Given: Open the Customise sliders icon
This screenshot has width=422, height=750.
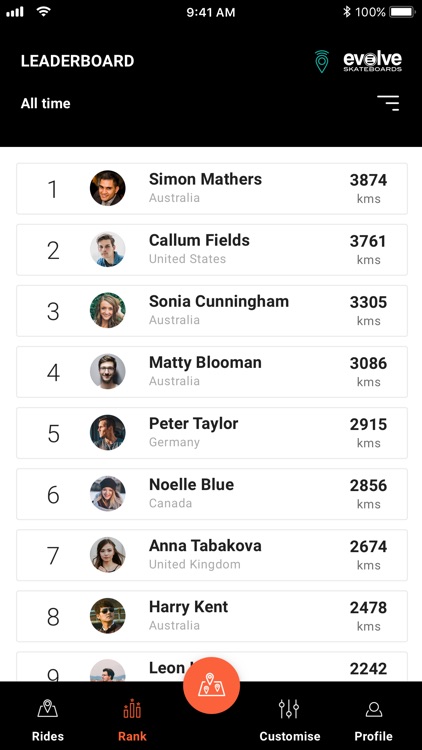Looking at the screenshot, I should 289,708.
